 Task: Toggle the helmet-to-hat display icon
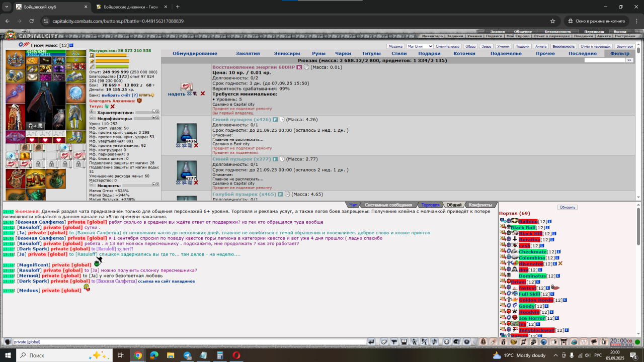coord(35,126)
